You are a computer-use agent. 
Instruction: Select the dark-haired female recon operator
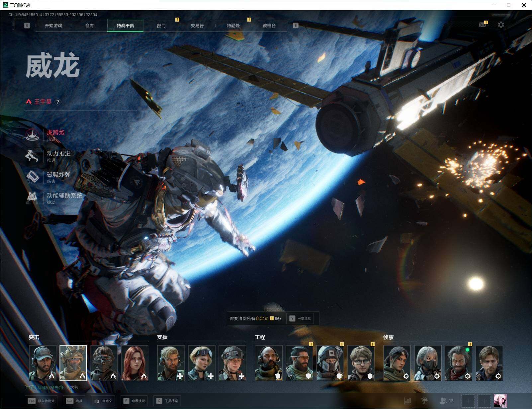click(x=397, y=363)
